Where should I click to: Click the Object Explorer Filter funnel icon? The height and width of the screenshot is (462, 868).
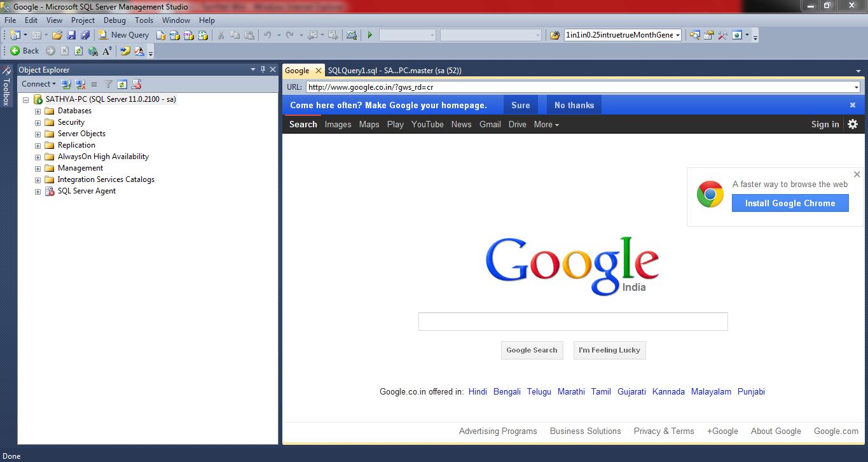108,84
